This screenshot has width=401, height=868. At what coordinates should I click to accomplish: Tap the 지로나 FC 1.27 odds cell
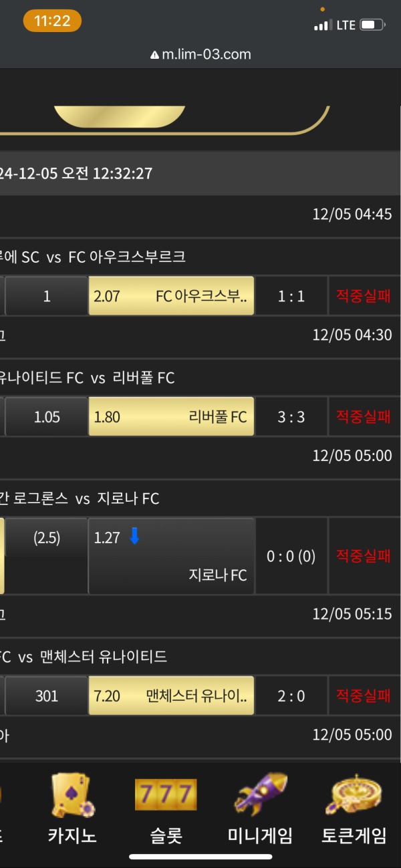[x=171, y=556]
